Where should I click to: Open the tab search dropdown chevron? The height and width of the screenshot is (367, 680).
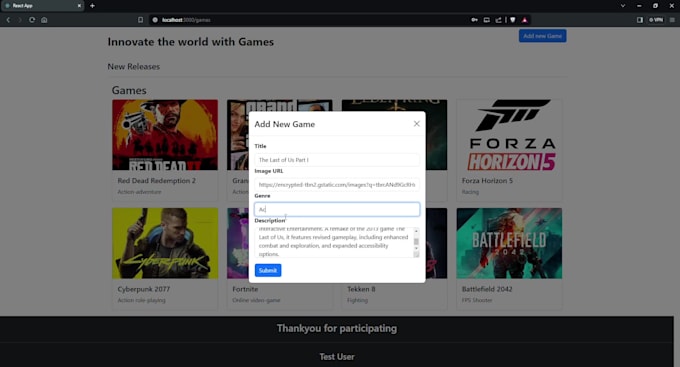(x=623, y=6)
